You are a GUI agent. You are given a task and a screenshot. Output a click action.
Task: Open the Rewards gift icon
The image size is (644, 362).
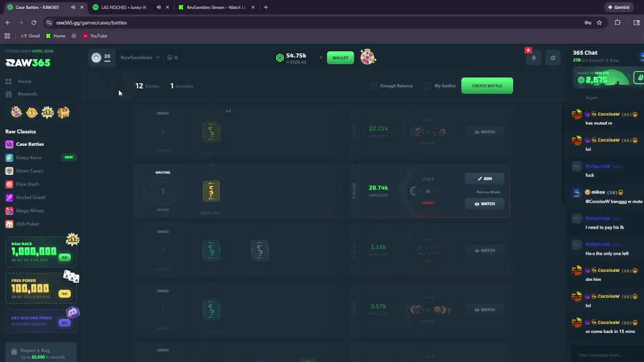9,94
